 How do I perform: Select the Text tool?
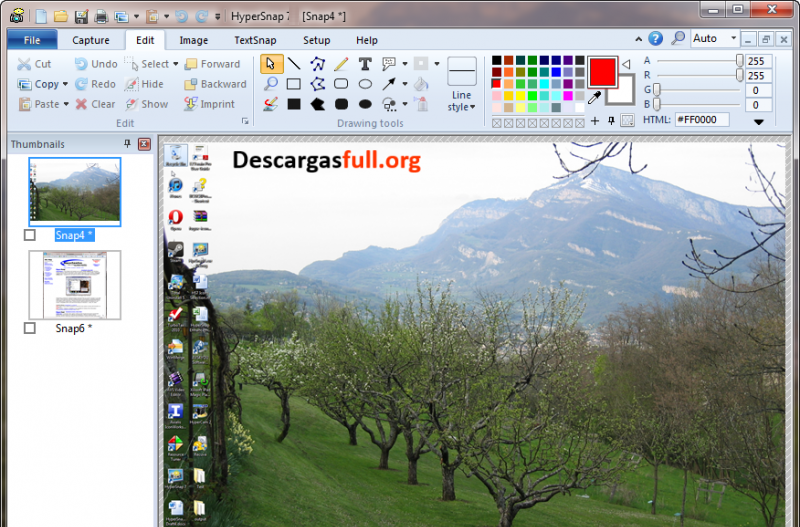coord(365,64)
